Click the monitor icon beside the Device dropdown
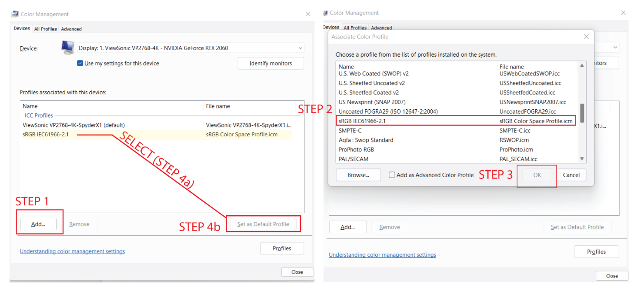The image size is (644, 286). pyautogui.click(x=67, y=47)
